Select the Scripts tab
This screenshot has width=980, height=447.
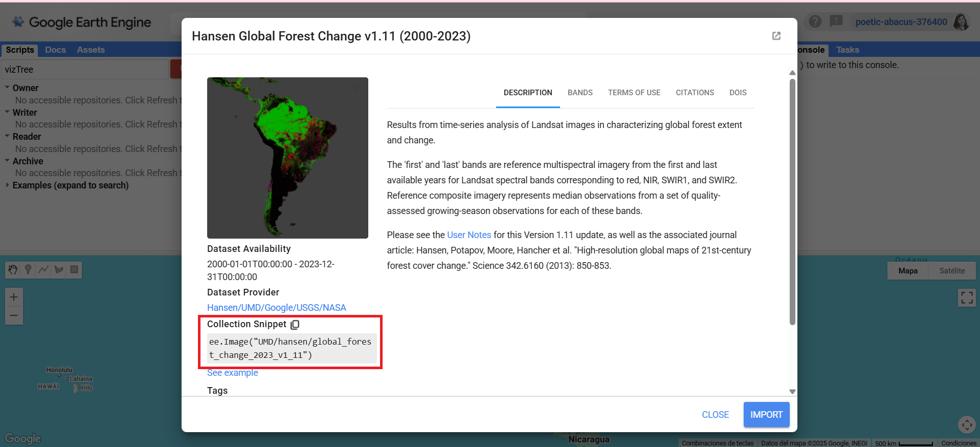[x=20, y=50]
